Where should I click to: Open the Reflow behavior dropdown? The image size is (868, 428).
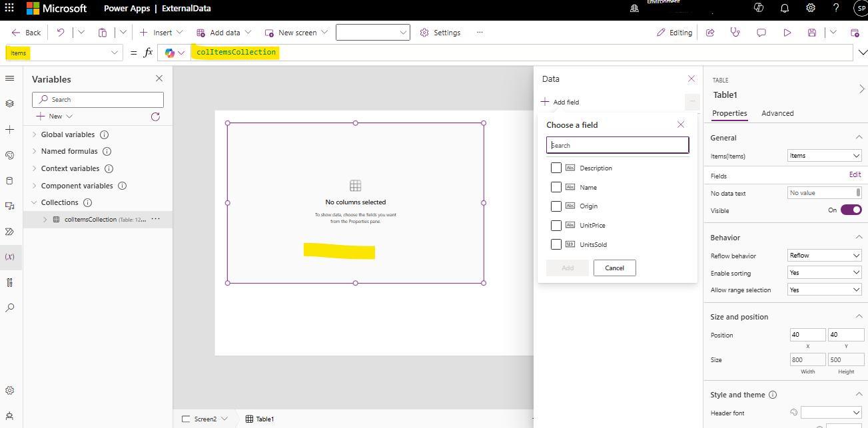pyautogui.click(x=825, y=256)
